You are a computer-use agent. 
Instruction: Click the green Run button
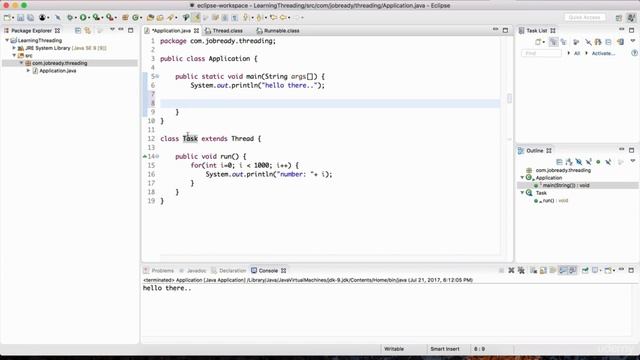click(83, 18)
